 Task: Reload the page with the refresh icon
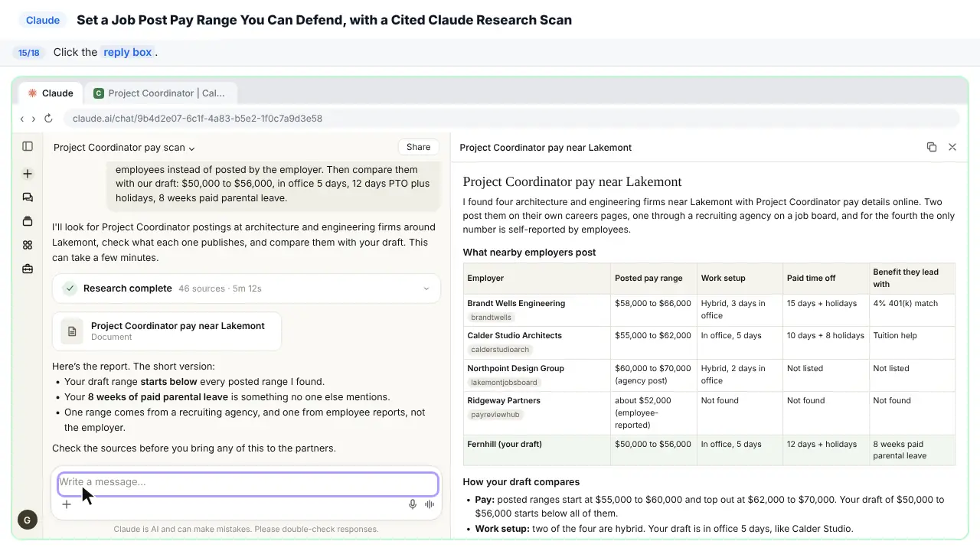[x=48, y=119]
